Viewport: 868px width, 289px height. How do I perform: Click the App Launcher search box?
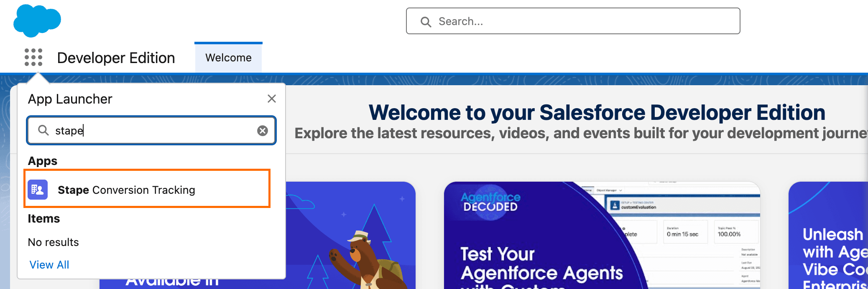point(151,131)
